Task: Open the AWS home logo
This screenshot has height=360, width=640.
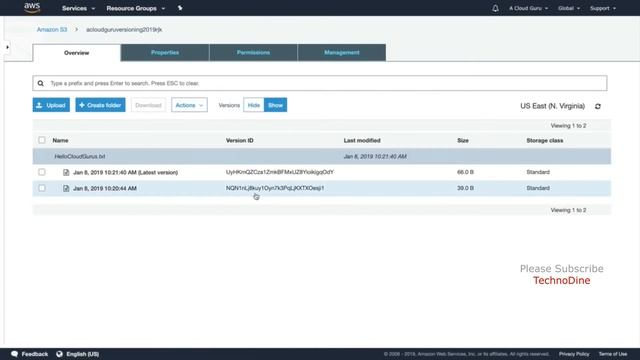Action: (32, 8)
